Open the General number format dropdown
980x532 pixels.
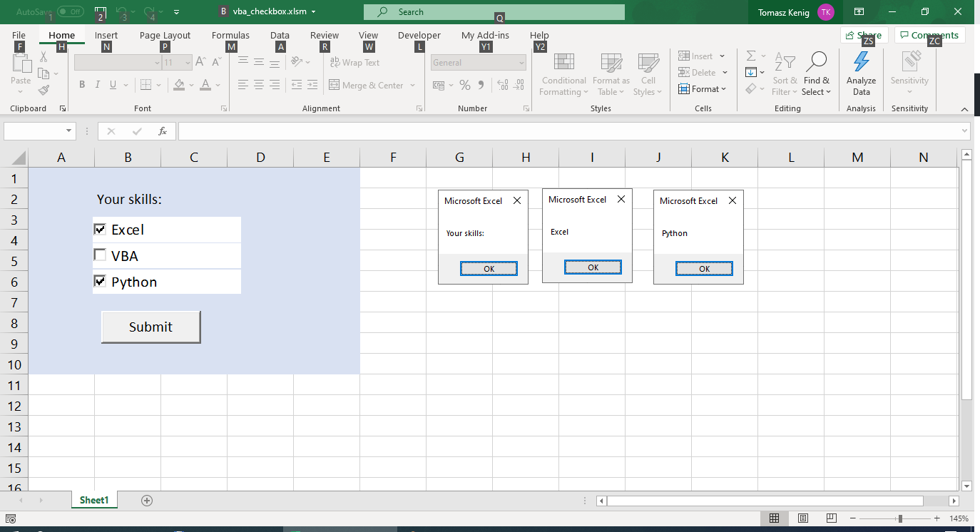(x=521, y=62)
